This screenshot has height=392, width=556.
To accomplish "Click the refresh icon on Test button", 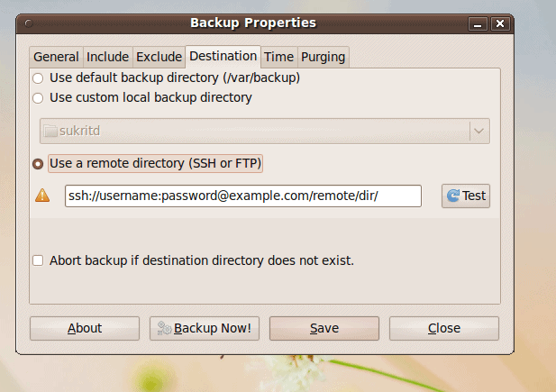I will click(452, 196).
